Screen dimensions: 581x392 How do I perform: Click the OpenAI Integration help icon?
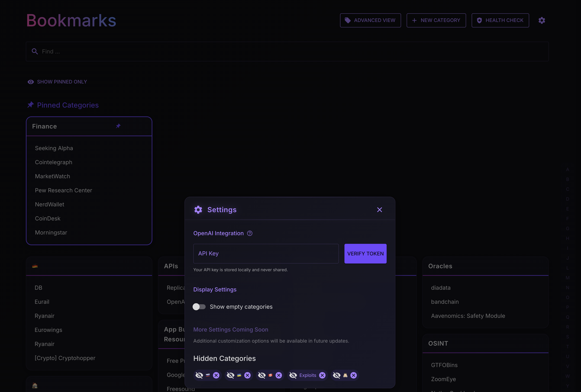[x=250, y=233]
